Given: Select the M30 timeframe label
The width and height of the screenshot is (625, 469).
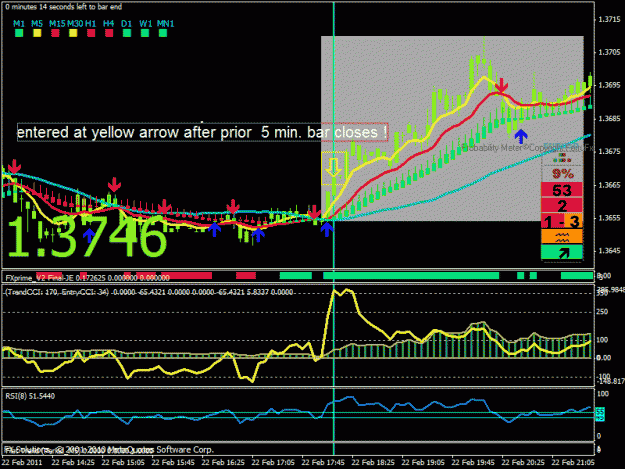Looking at the screenshot, I should click(75, 24).
